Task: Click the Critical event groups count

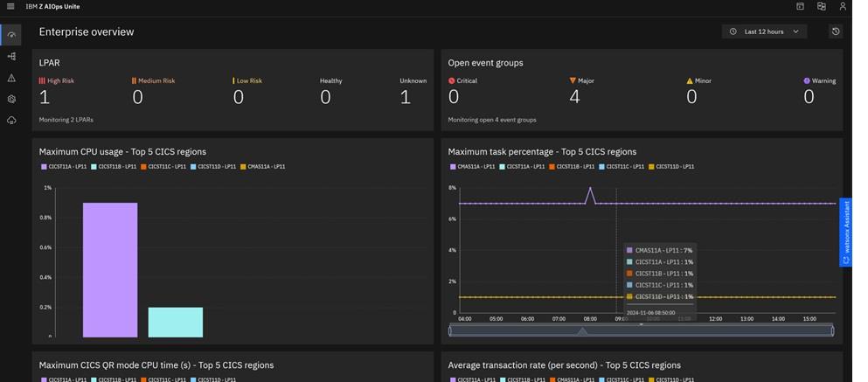Action: 454,97
